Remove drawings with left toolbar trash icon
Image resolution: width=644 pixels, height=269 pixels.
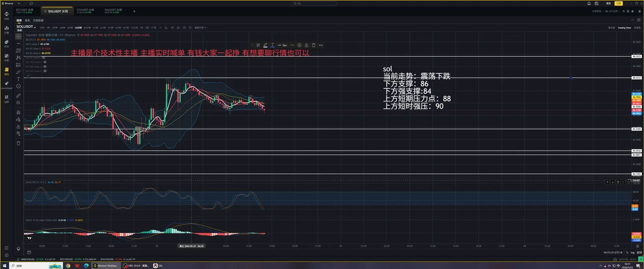(19, 143)
